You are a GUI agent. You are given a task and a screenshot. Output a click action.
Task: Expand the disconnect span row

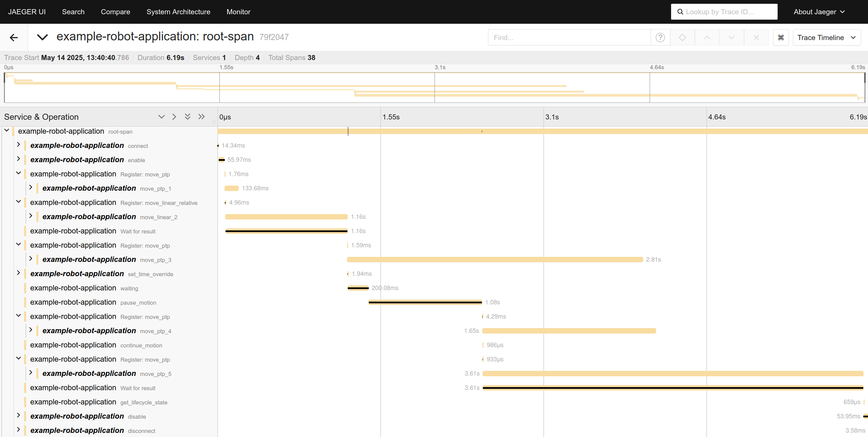[19, 430]
